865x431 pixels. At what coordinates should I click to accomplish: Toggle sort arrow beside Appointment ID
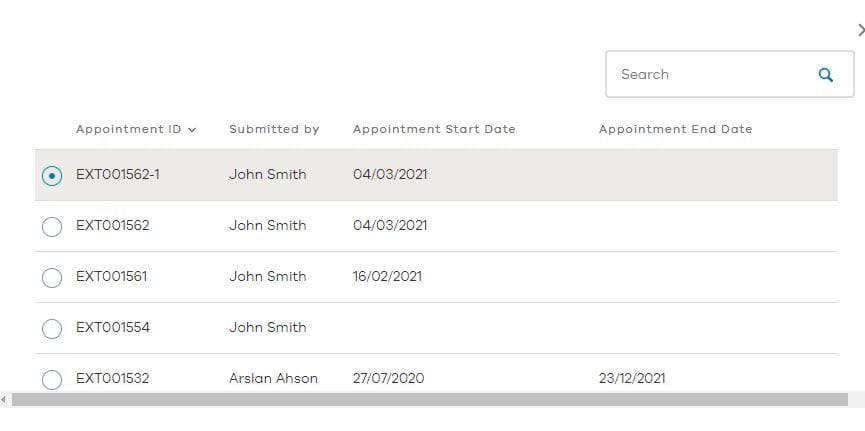coord(192,130)
